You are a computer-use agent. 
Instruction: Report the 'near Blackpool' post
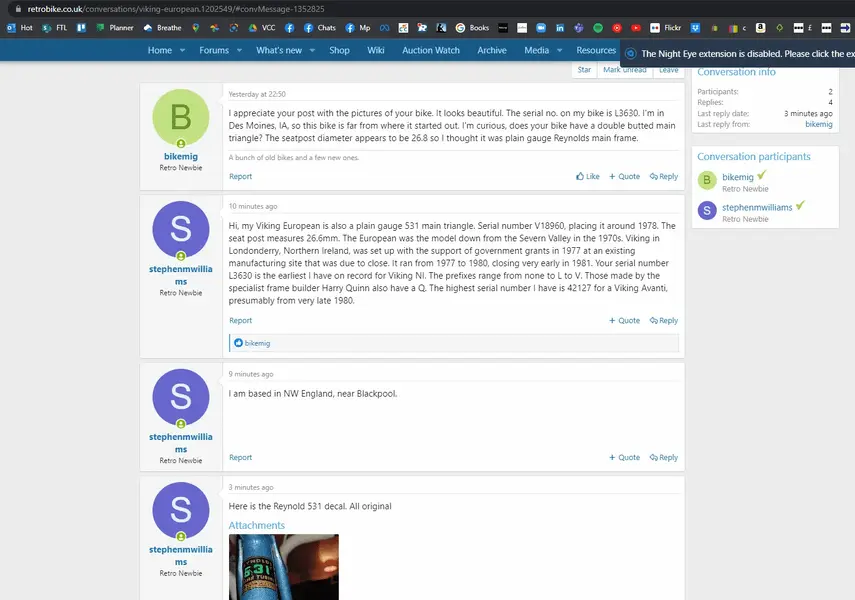tap(240, 458)
